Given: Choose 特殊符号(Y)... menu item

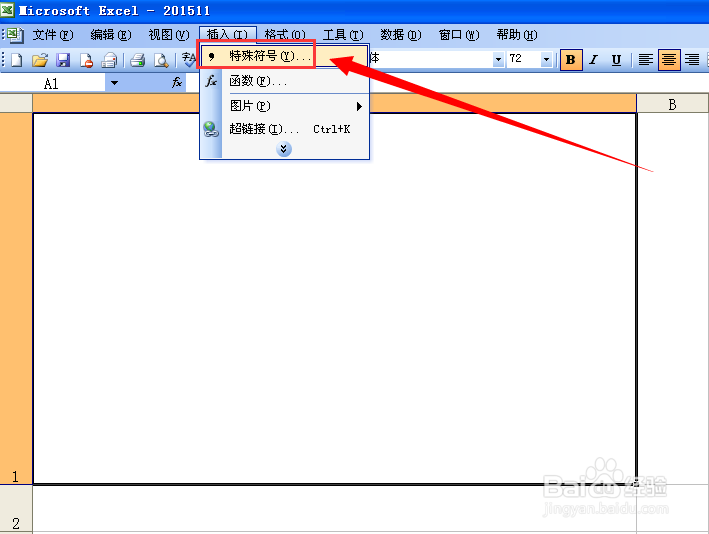Looking at the screenshot, I should [284, 56].
